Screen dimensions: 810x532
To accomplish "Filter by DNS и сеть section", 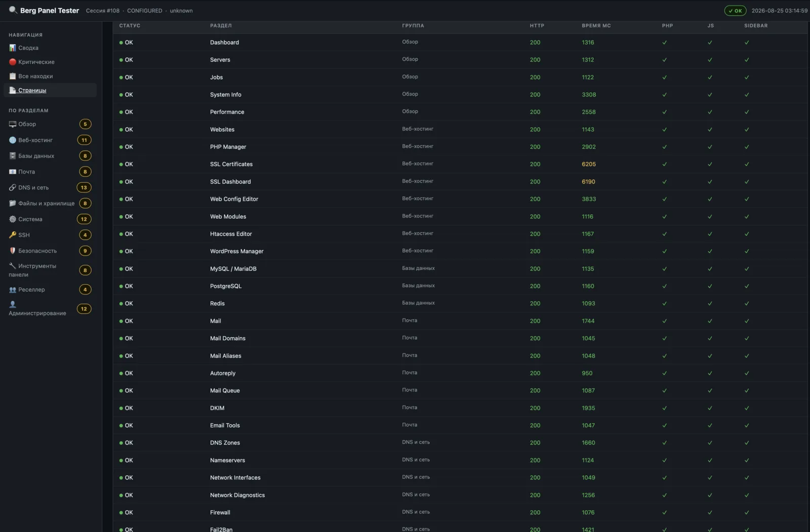I will pos(50,188).
